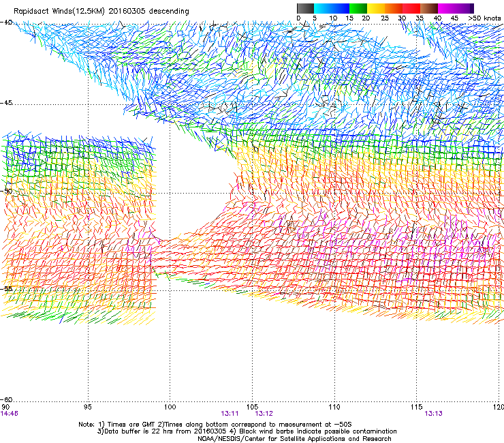
Task: Click the '10' legend scale label
Action: pos(333,18)
